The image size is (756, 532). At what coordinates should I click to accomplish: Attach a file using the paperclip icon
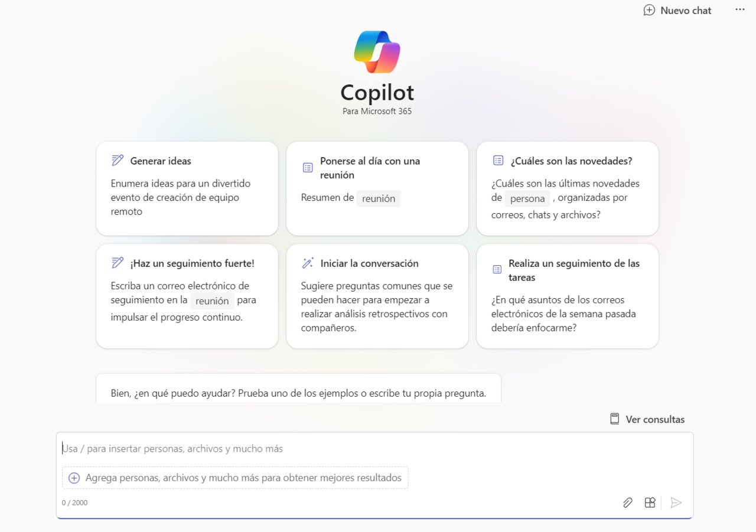627,502
